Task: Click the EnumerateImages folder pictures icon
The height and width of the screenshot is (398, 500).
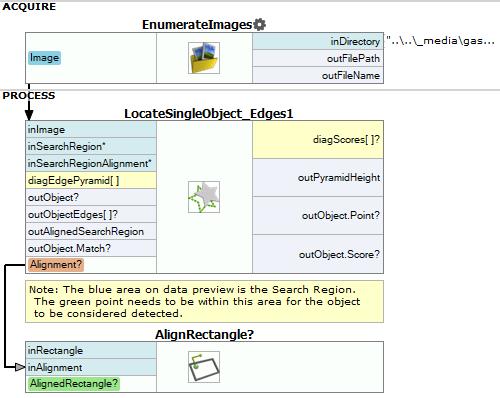Action: pyautogui.click(x=204, y=58)
